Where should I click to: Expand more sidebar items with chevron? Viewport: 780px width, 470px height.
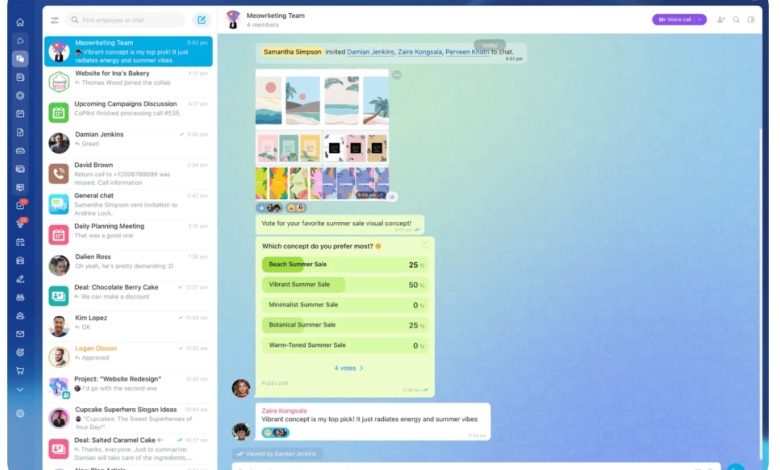[20, 389]
